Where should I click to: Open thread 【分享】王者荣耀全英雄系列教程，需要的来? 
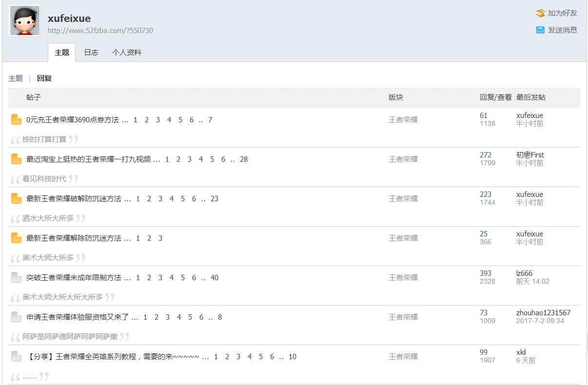coord(113,357)
